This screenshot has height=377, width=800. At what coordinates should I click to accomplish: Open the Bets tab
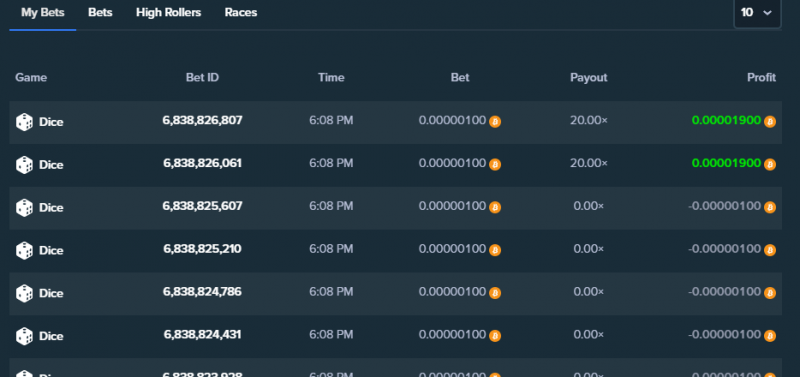point(100,13)
